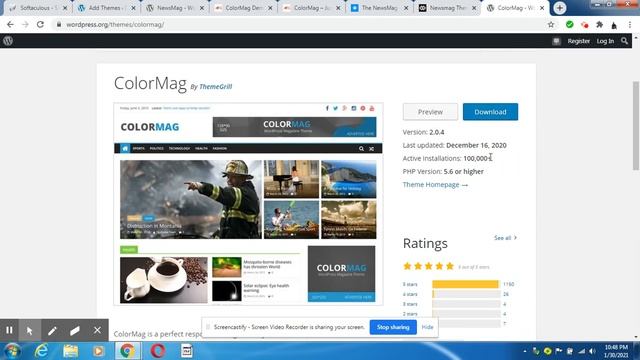The height and width of the screenshot is (360, 640).
Task: Go back with the browser back arrow
Action: pyautogui.click(x=10, y=24)
